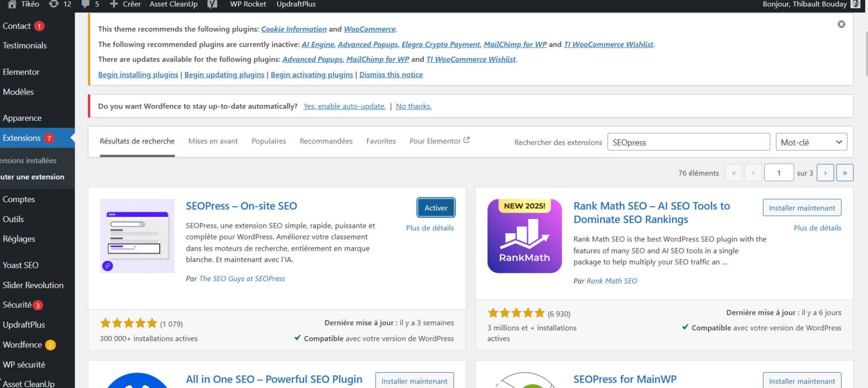Open SEOPress for MainWP title link

625,379
